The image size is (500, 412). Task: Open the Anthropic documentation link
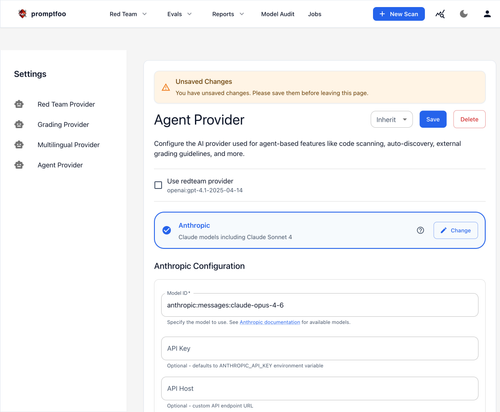pos(270,322)
